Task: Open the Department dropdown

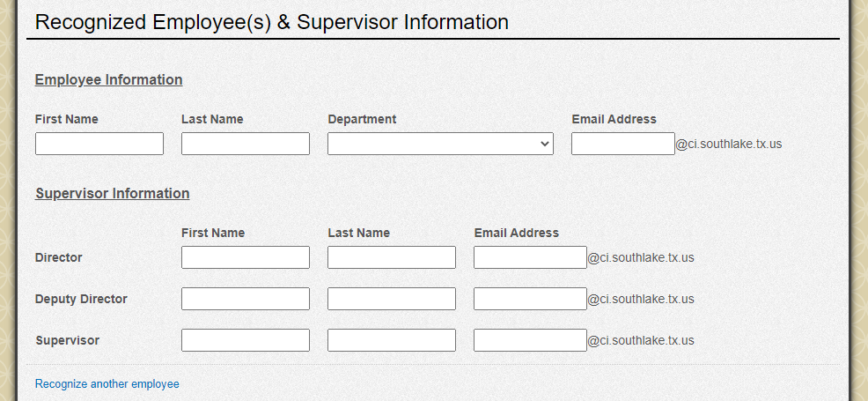Action: pos(440,144)
